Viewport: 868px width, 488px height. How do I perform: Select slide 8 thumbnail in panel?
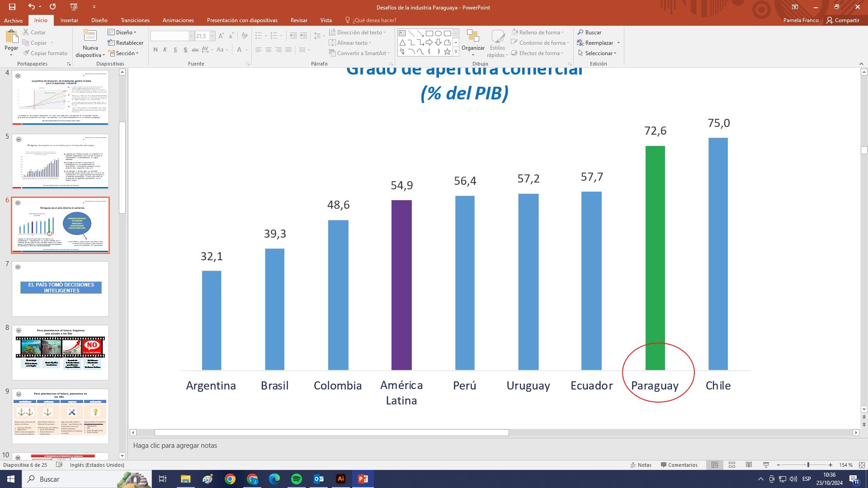pos(60,352)
